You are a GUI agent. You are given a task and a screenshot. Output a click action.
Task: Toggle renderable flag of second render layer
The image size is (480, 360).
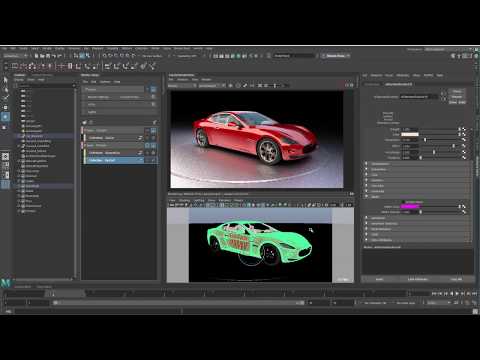(153, 145)
